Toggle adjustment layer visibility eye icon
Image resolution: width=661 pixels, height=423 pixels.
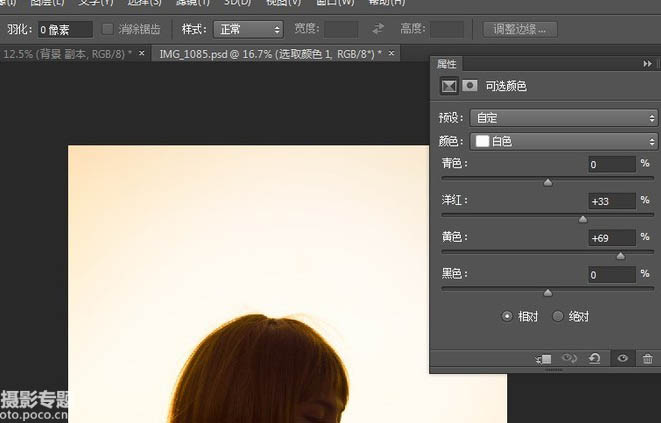pos(622,358)
